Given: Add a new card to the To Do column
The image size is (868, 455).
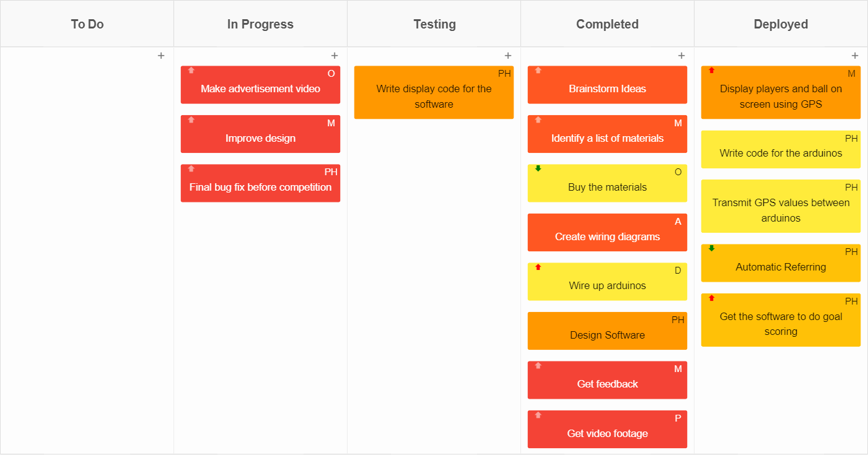Looking at the screenshot, I should (x=161, y=55).
